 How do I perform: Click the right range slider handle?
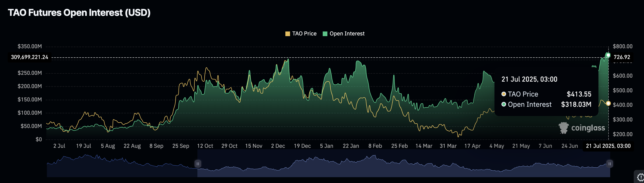tap(609, 164)
